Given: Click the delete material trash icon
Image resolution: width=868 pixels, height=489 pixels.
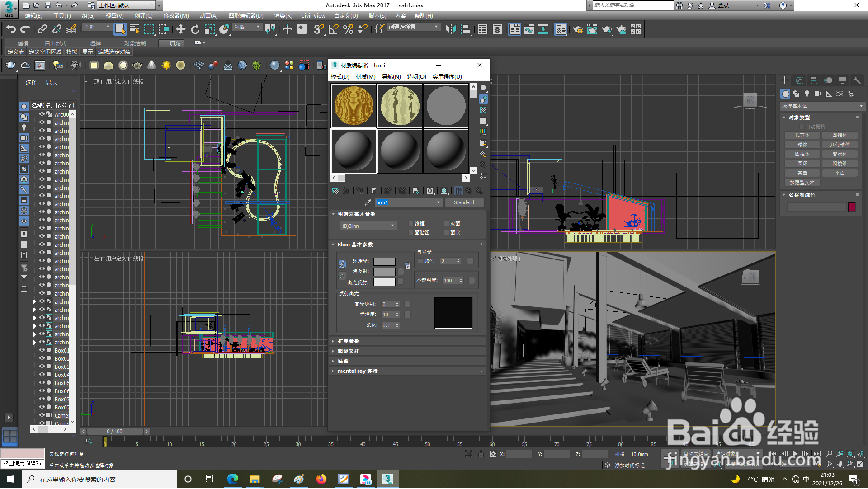Looking at the screenshot, I should tap(373, 191).
